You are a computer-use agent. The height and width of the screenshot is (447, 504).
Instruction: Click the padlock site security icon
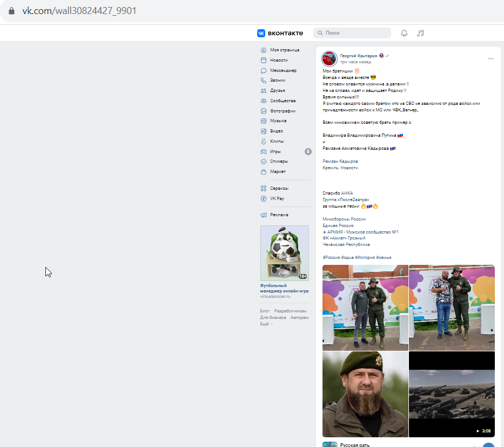point(11,11)
